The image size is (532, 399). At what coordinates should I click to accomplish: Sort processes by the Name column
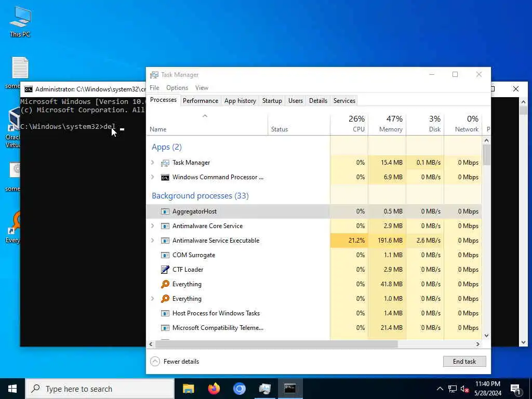pyautogui.click(x=207, y=124)
